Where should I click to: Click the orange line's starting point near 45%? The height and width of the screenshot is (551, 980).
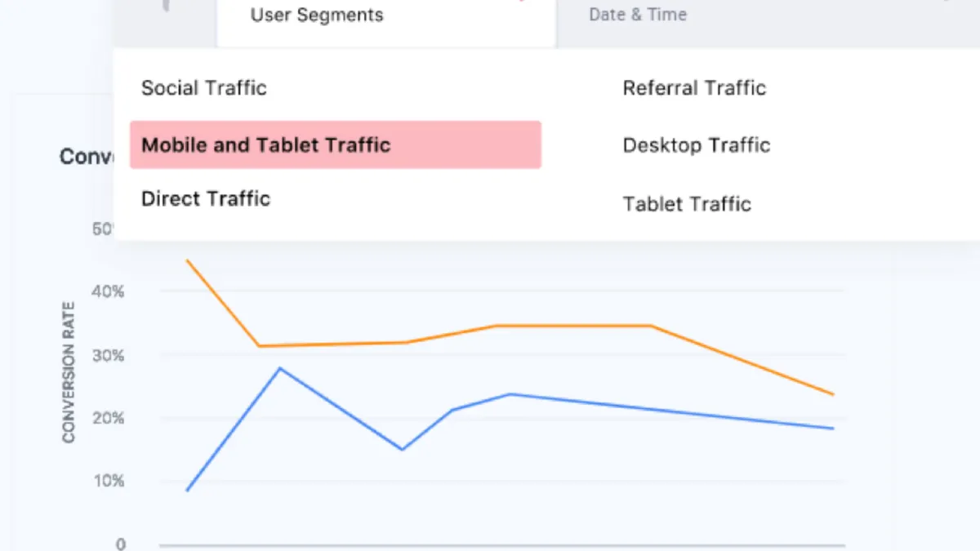coord(187,260)
